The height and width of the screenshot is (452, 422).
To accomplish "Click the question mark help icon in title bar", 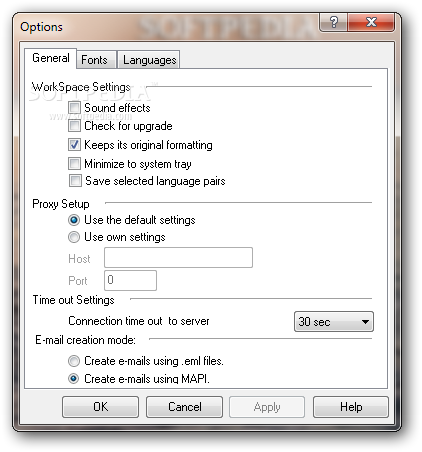I will coord(334,22).
